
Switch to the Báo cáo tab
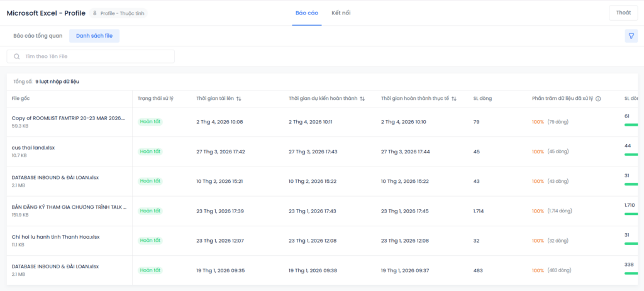pos(306,13)
